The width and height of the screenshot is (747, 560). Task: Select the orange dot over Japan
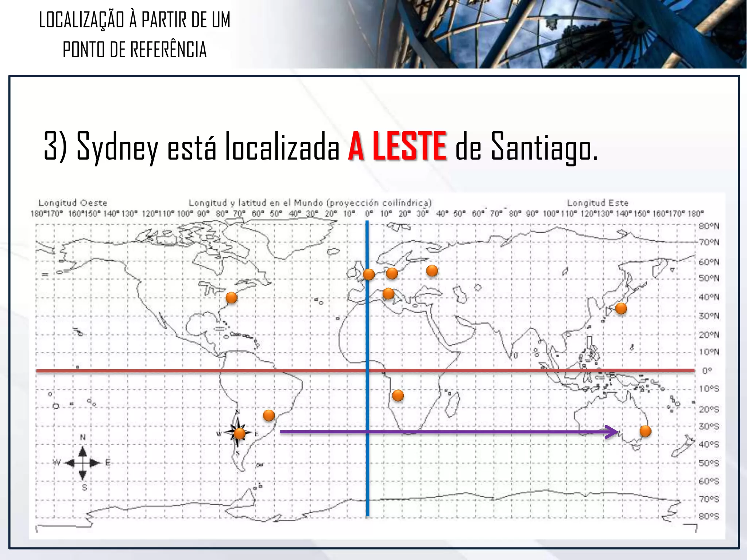click(x=621, y=308)
